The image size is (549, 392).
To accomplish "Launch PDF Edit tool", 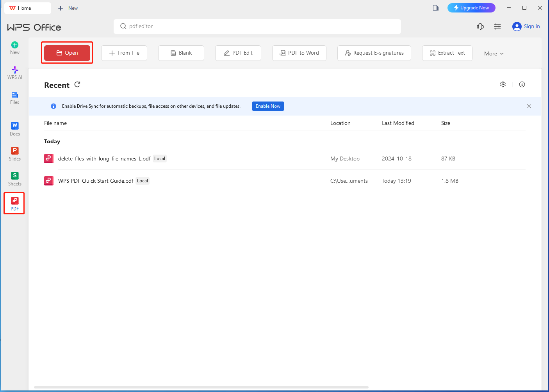I will point(238,53).
